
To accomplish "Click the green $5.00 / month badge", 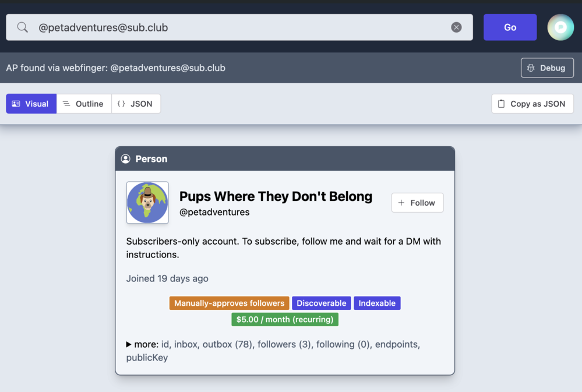I will [x=284, y=319].
